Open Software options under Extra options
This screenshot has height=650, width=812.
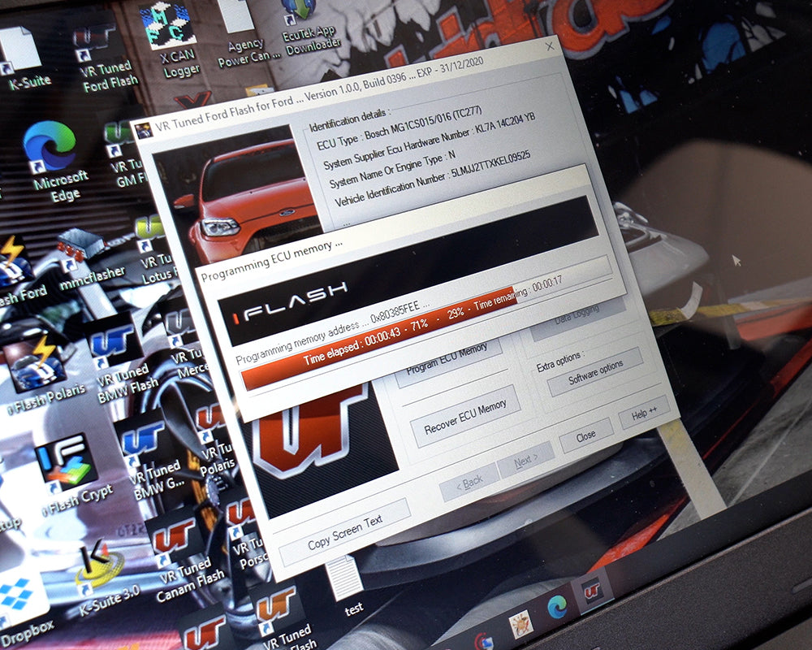(595, 371)
